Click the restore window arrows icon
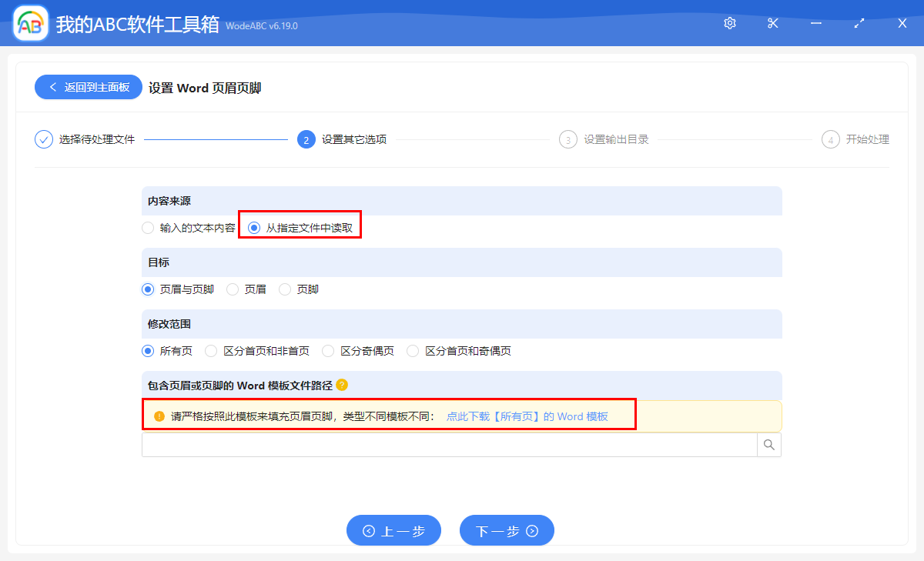This screenshot has height=561, width=924. tap(859, 23)
